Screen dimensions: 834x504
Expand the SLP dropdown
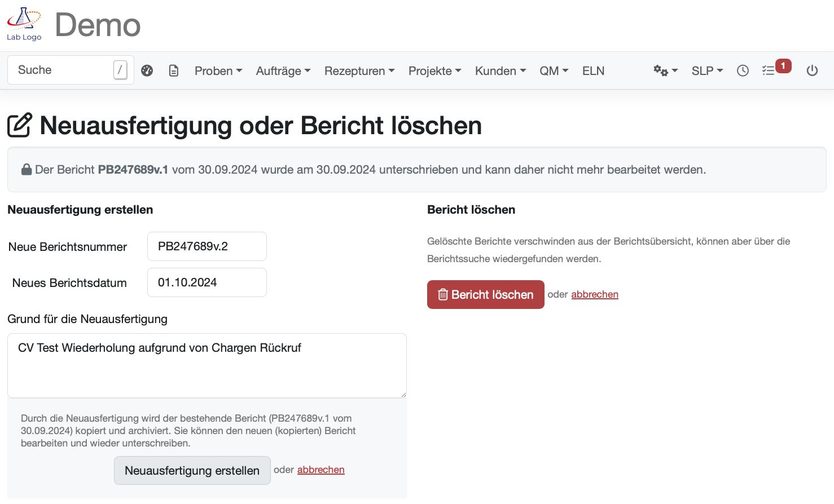click(706, 70)
